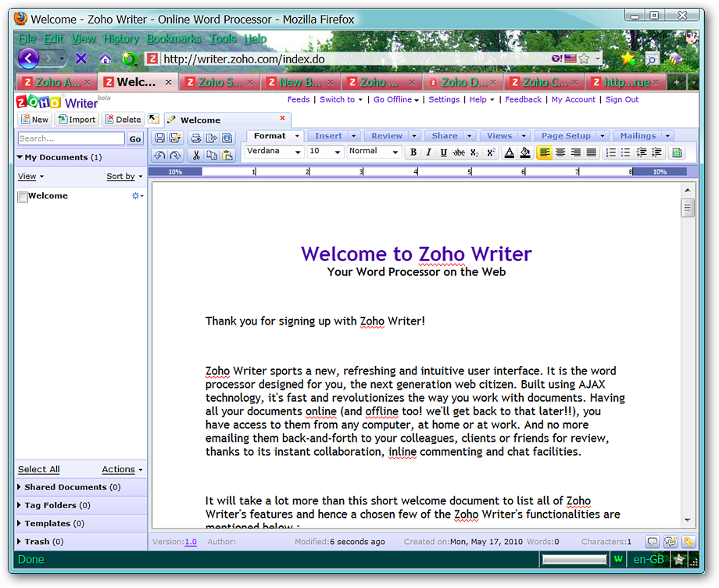
Task: Open the Insert tab
Action: (328, 136)
